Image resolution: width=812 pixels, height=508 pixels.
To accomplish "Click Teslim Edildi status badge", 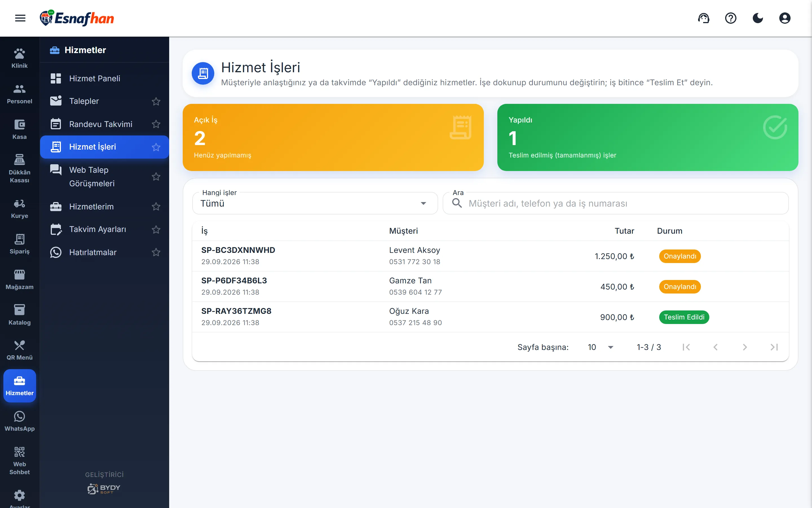I will click(x=684, y=317).
